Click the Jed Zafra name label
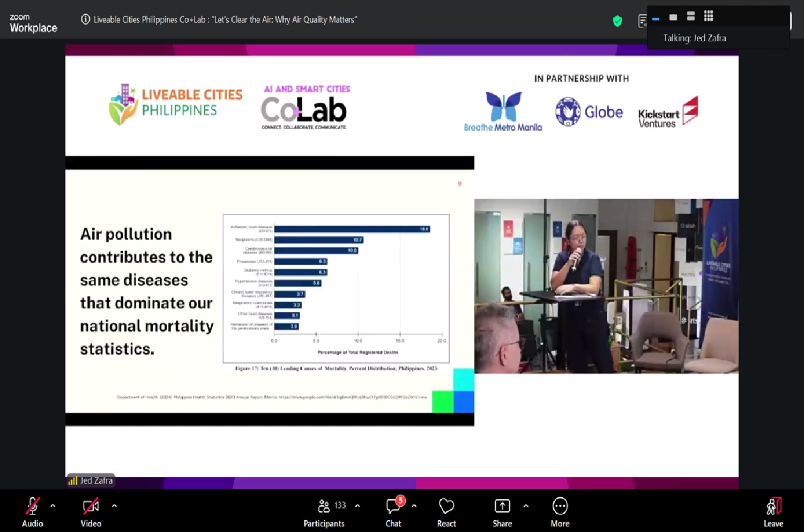The width and height of the screenshot is (804, 532). point(96,481)
